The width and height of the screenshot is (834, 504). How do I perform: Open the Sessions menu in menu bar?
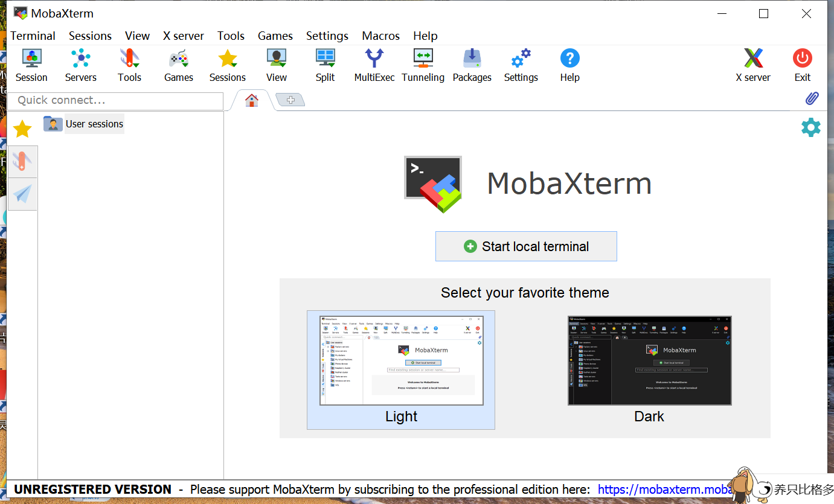90,36
